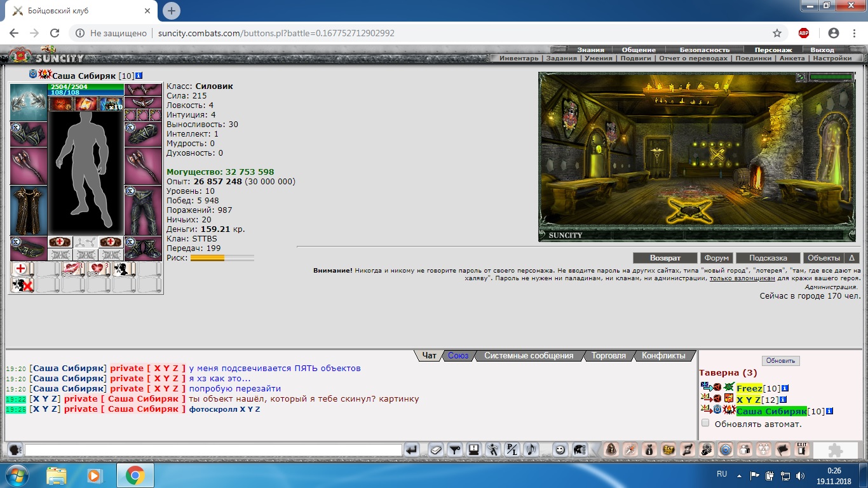This screenshot has width=868, height=488.
Task: Open Анкета submenu item
Action: click(x=792, y=58)
